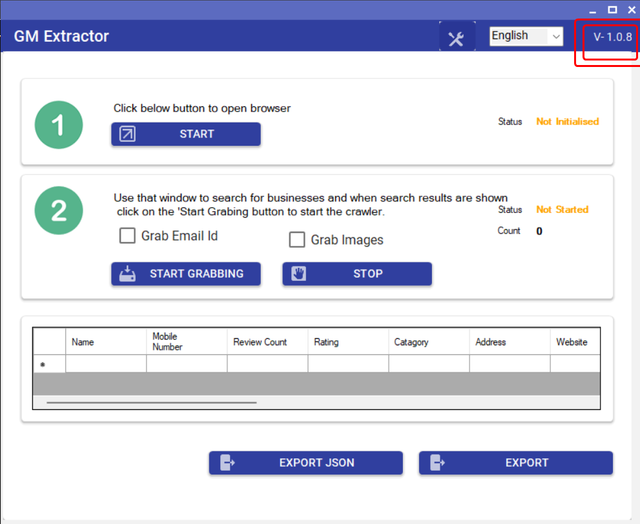Click the Catagory column header
This screenshot has width=640, height=524.
[x=429, y=342]
